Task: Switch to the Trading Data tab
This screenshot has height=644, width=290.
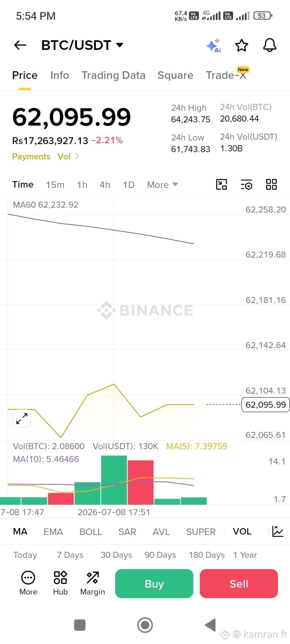Action: [x=113, y=75]
